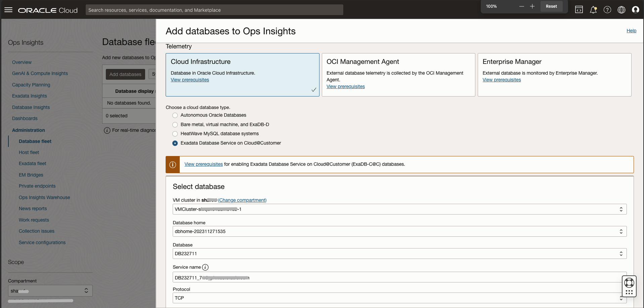The height and width of the screenshot is (308, 644).
Task: Click the help question mark icon
Action: point(607,10)
